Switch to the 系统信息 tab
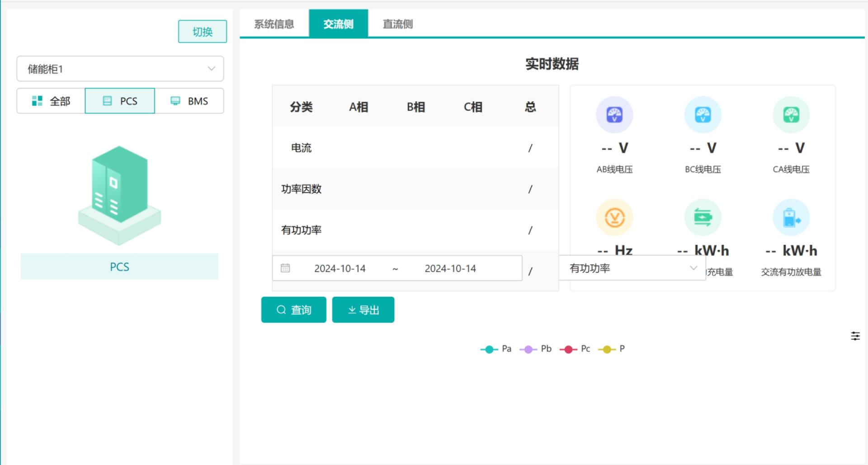Screen dimensions: 868x465 [x=274, y=24]
